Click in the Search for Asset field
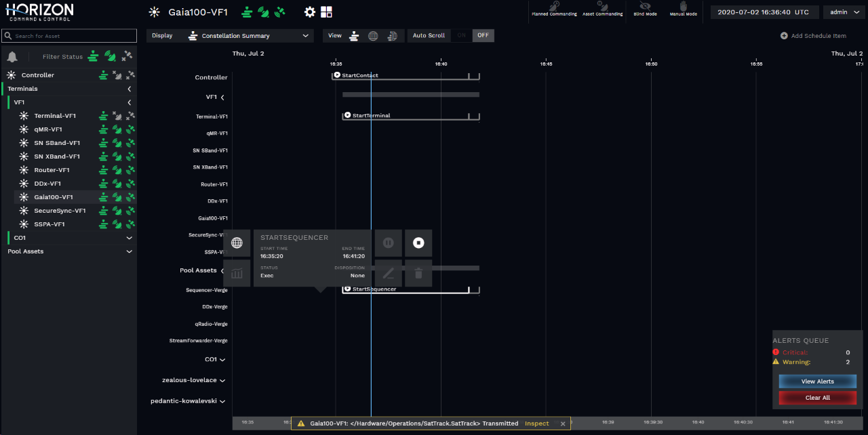 tap(68, 35)
